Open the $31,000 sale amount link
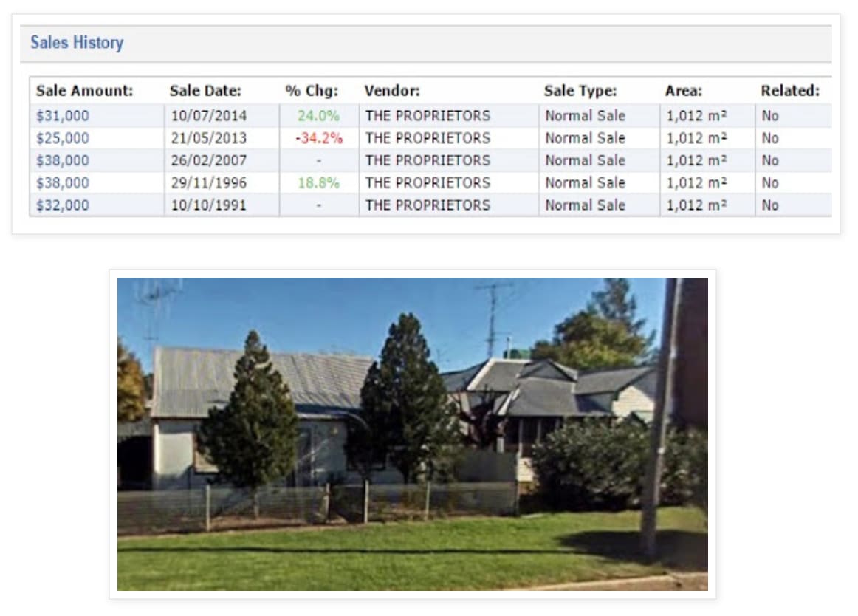858x616 pixels. click(x=62, y=116)
